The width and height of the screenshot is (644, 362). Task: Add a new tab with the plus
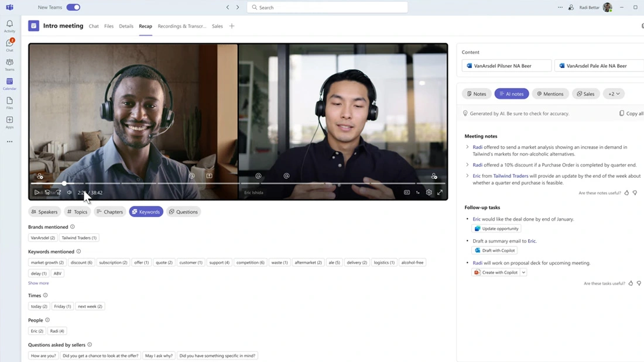point(232,26)
